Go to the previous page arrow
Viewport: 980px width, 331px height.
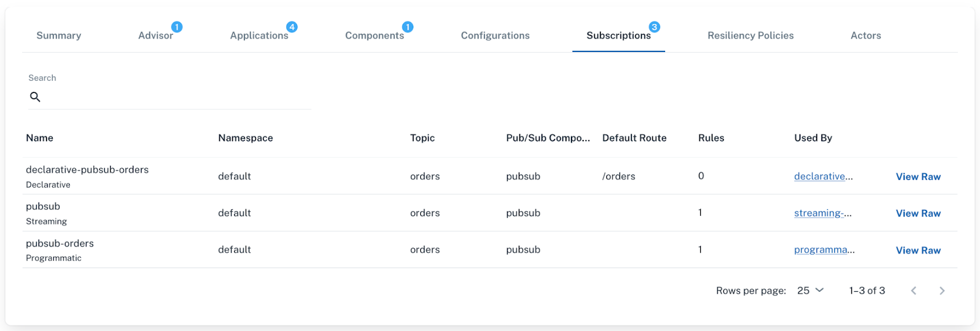click(x=913, y=291)
